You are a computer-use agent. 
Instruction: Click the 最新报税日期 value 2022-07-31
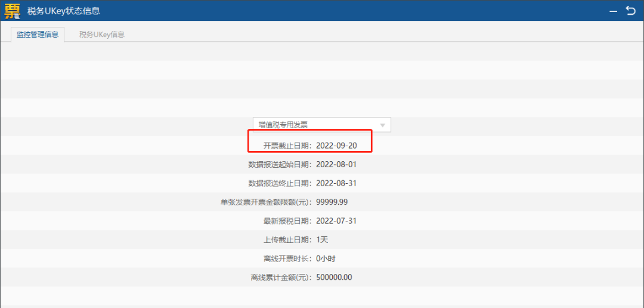pos(336,221)
